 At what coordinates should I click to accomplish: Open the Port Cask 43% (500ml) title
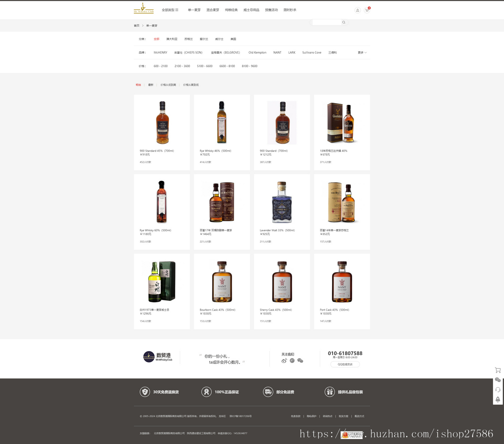(334, 310)
